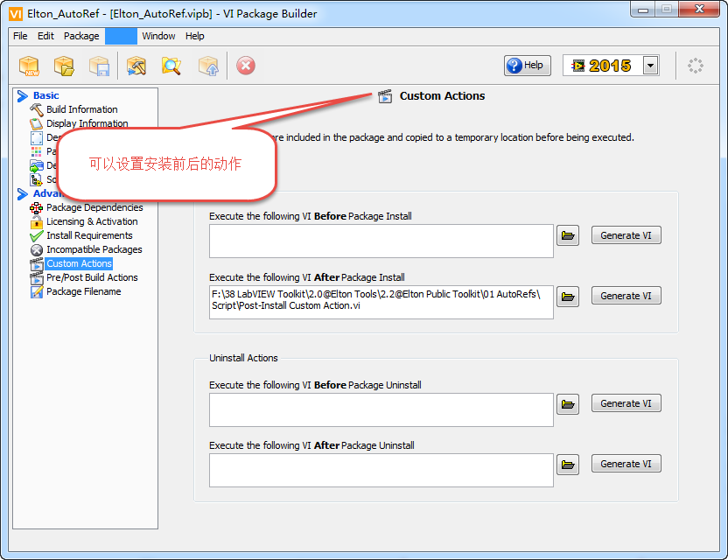Click the magnifier preview toolbar icon

click(x=171, y=66)
